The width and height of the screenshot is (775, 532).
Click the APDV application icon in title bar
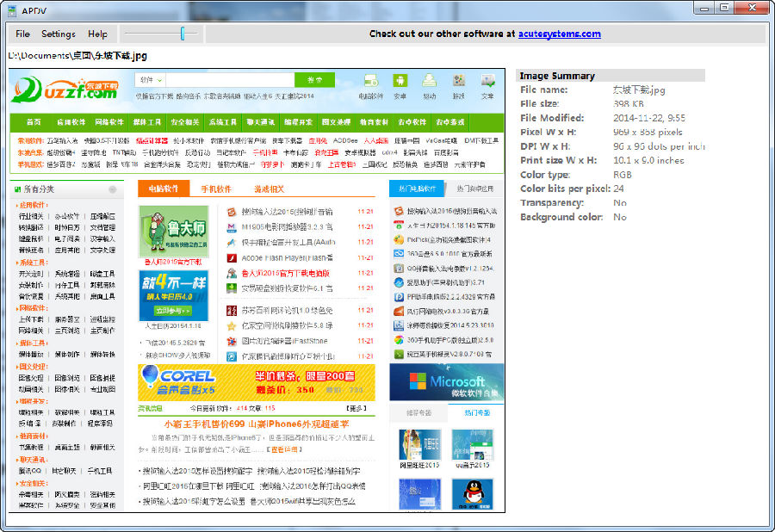pos(12,10)
